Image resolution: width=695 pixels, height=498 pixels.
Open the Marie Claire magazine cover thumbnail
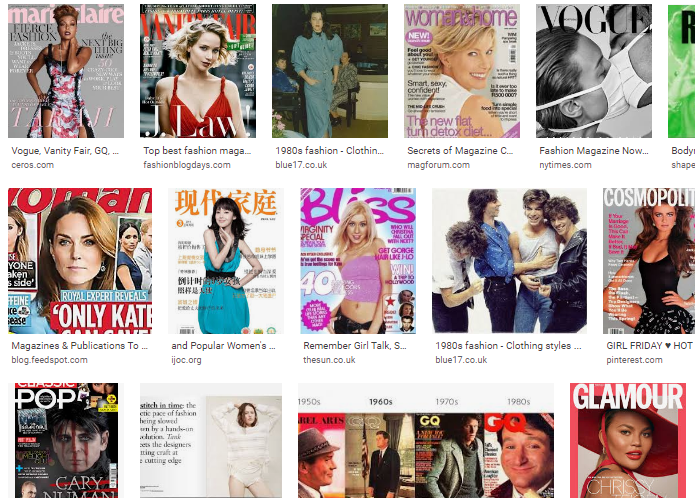point(66,71)
